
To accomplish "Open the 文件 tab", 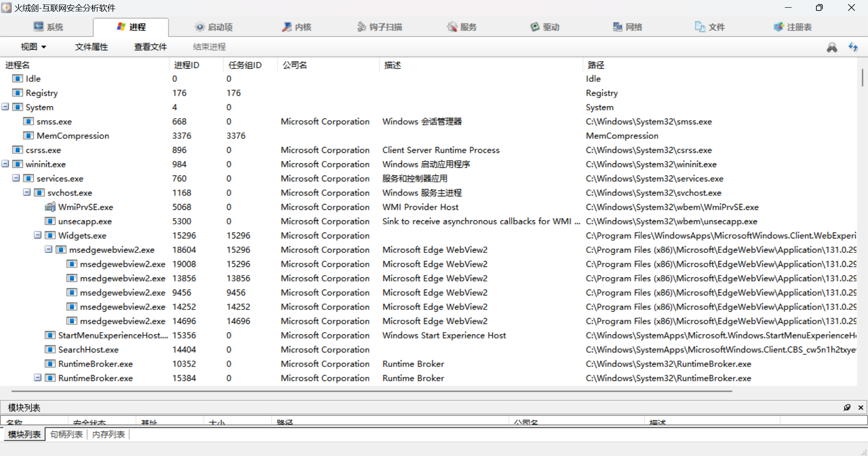I will click(x=710, y=27).
